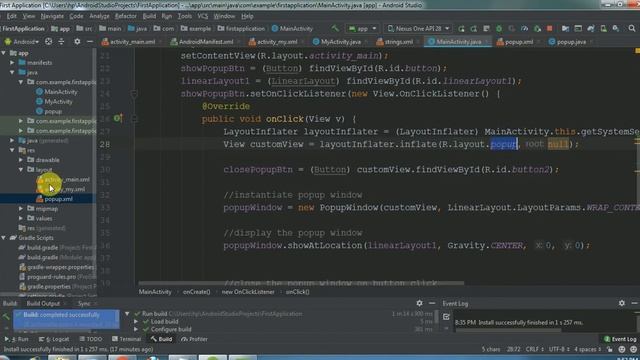
Task: Open SDK Manager icon in toolbar
Action: [x=616, y=29]
